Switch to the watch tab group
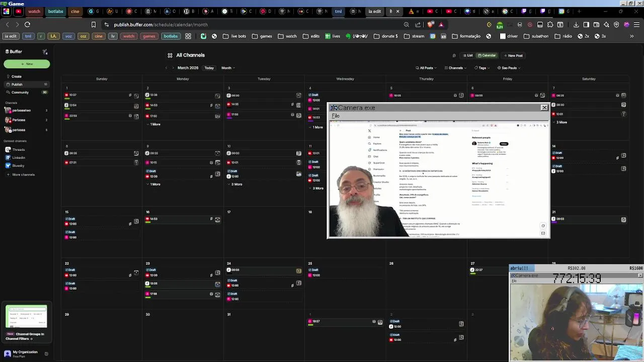 (x=34, y=11)
